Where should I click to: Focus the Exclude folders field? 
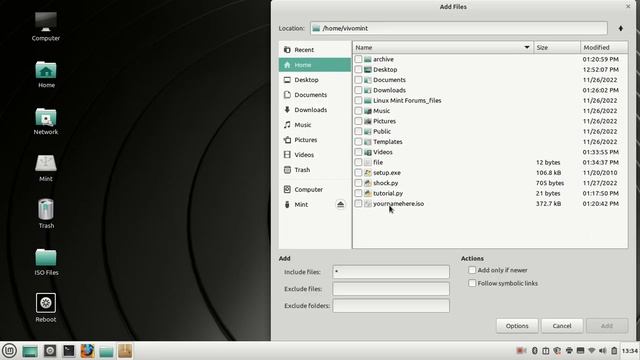[391, 306]
